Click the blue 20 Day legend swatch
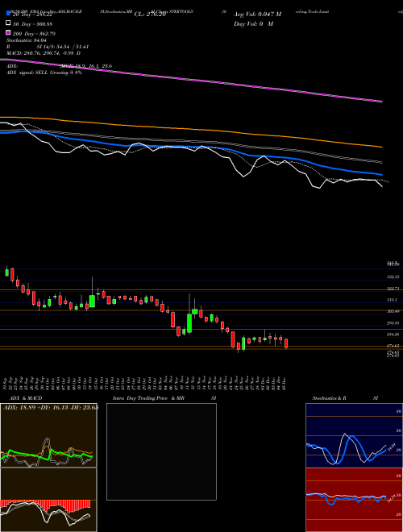Screen dimensions: 403x532 pyautogui.click(x=9, y=14)
